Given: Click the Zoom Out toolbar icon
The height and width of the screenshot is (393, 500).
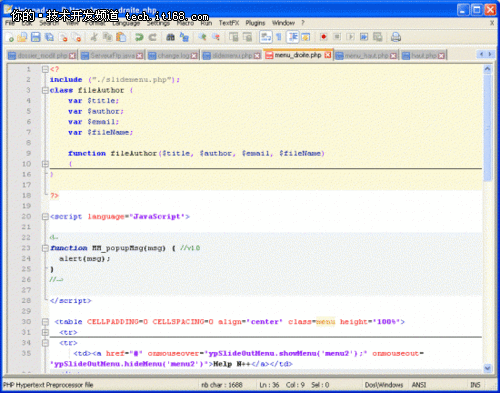Looking at the screenshot, I should [x=216, y=37].
